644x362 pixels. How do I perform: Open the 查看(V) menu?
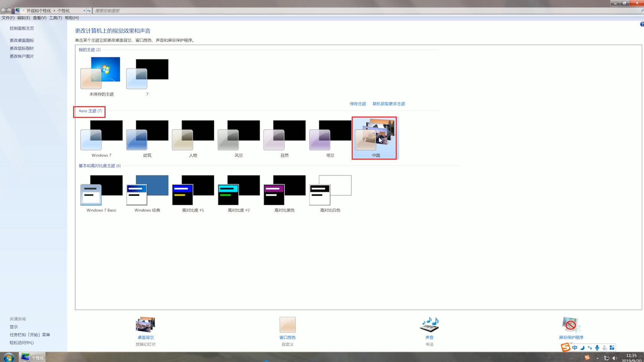tap(39, 18)
